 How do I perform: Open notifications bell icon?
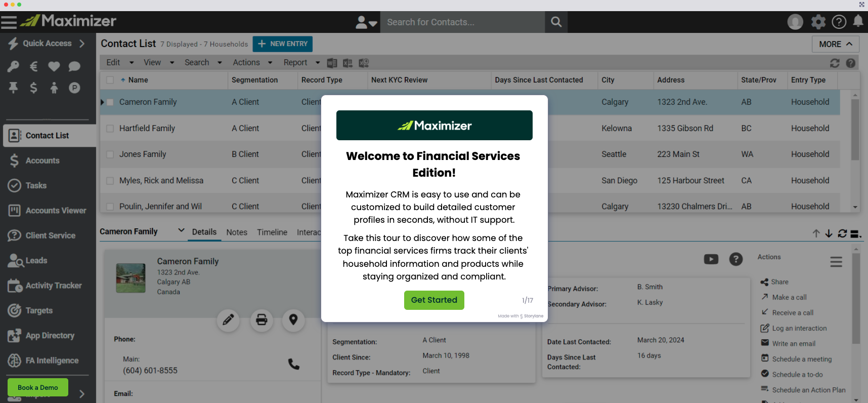coord(858,21)
